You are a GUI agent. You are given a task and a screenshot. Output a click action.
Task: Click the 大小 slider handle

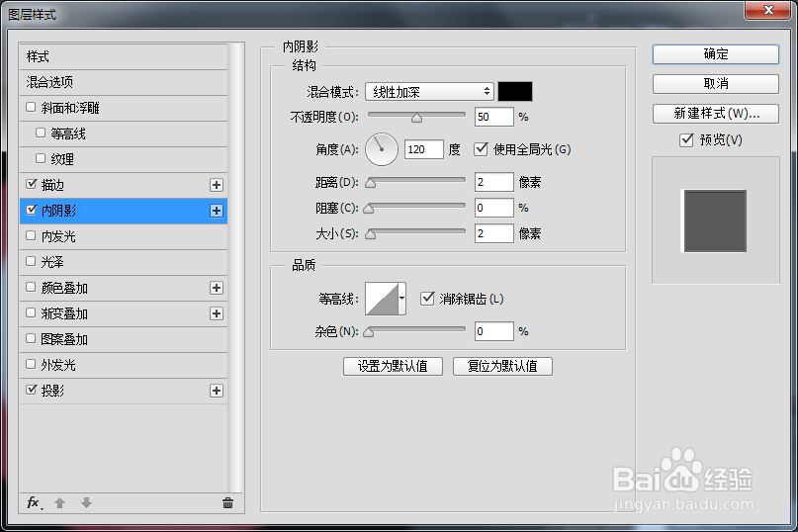point(371,234)
